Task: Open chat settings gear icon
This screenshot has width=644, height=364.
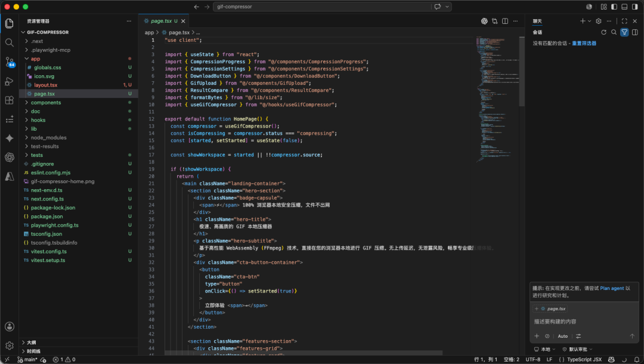Action: coord(599,21)
